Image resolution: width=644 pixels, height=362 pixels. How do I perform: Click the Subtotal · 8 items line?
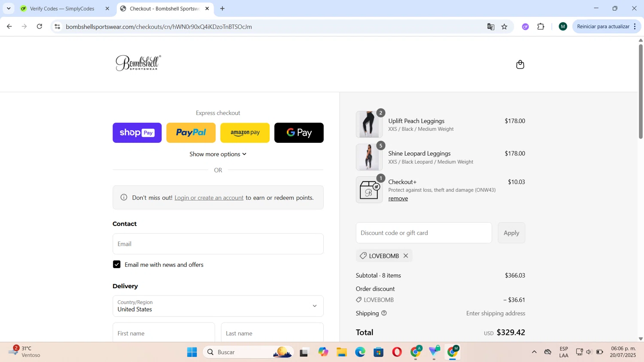pos(440,275)
